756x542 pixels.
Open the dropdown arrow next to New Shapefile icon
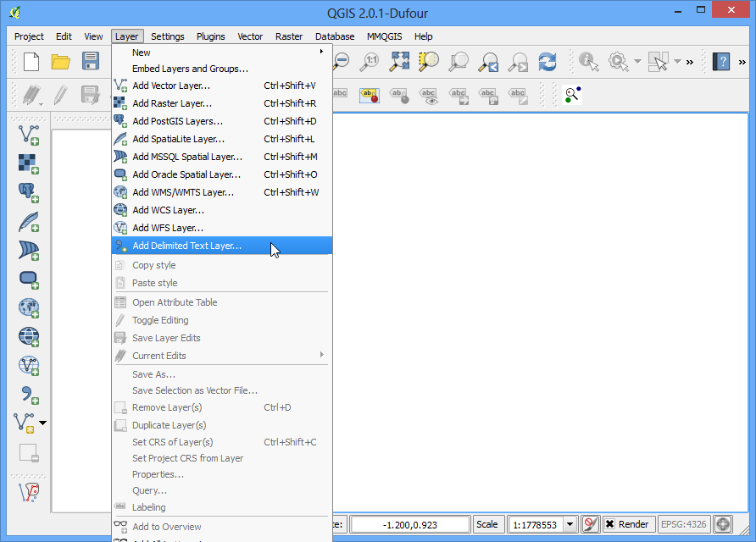coord(43,423)
